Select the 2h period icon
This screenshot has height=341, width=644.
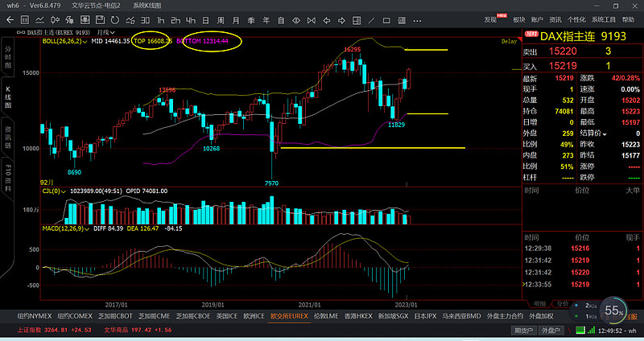click(175, 20)
